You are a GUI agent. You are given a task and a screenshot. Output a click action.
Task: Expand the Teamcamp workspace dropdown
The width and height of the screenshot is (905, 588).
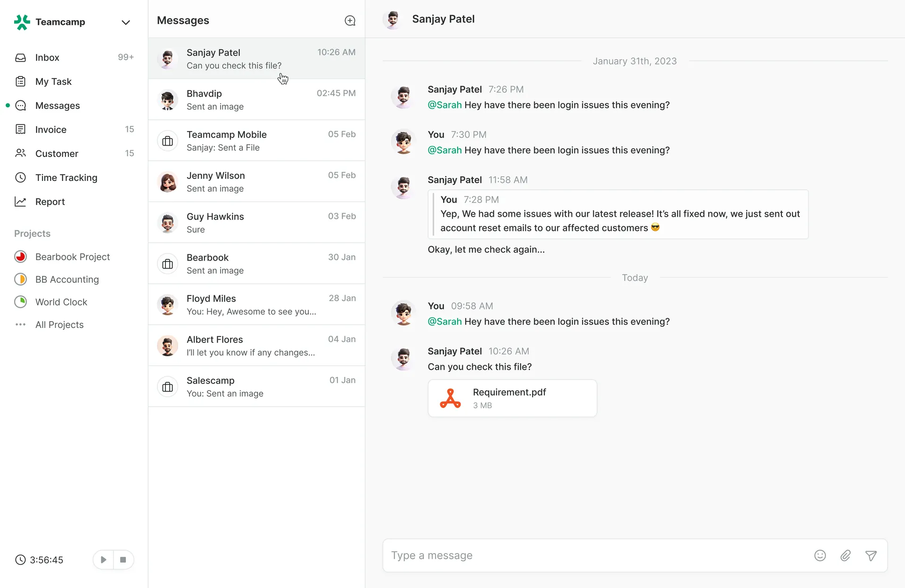(125, 23)
